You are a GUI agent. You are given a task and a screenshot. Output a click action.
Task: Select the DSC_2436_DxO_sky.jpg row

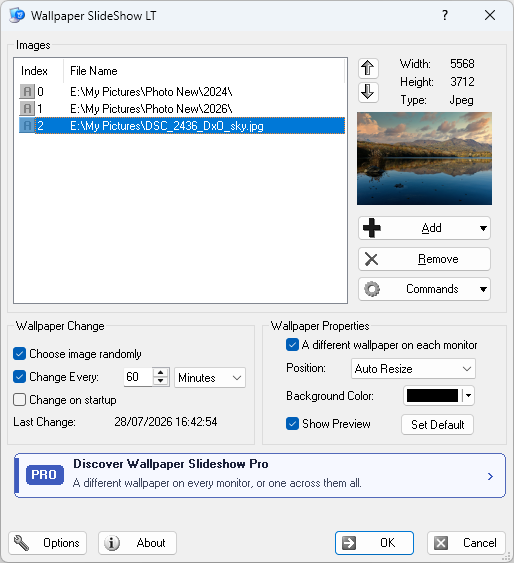coord(182,125)
